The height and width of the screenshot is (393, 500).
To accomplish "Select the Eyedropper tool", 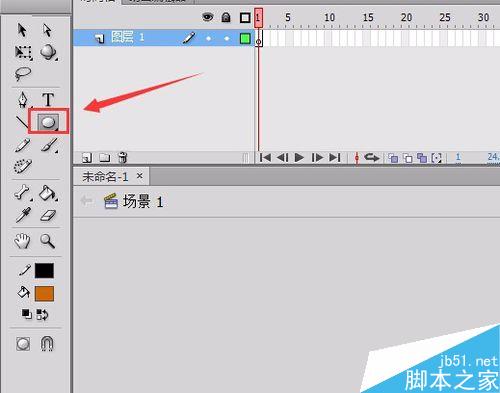I will (23, 215).
